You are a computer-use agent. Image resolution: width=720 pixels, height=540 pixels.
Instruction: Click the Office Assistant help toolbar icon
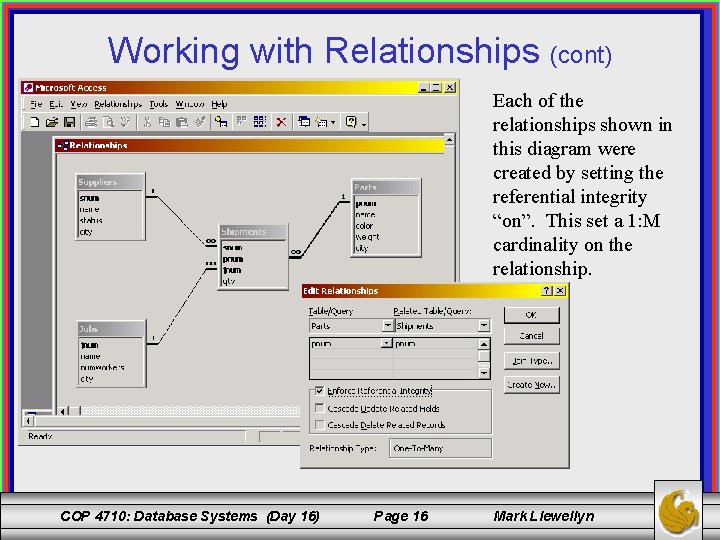pyautogui.click(x=351, y=122)
